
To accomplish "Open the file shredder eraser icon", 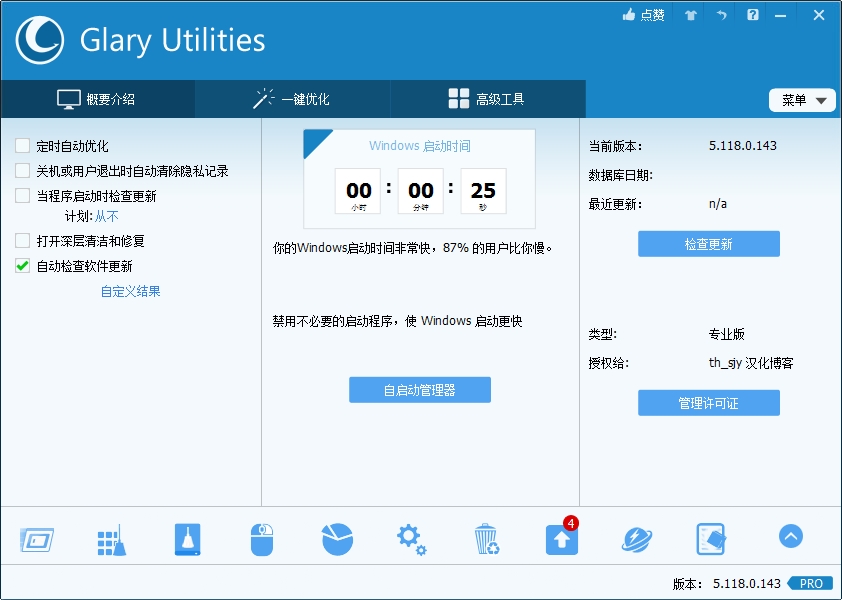I will point(711,539).
